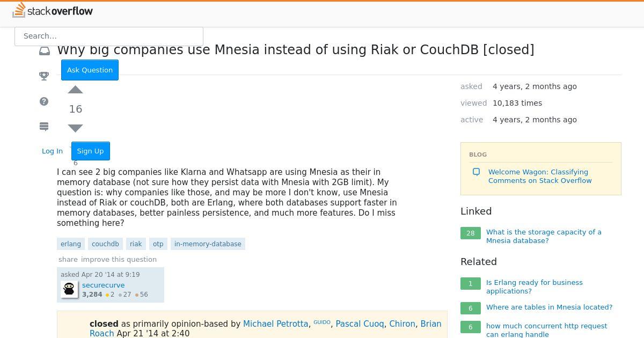Open the Welcome Wagon blog post link
This screenshot has width=644, height=338.
pos(540,177)
